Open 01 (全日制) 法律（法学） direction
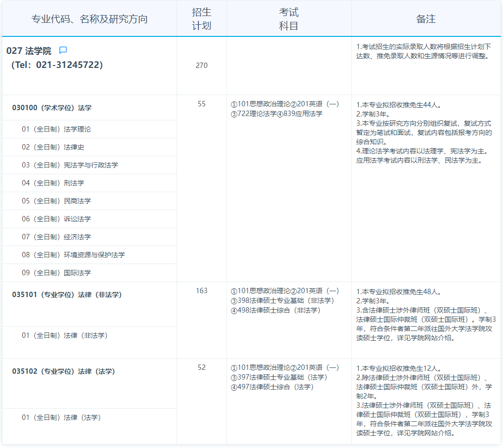The image size is (503, 448). point(61,417)
